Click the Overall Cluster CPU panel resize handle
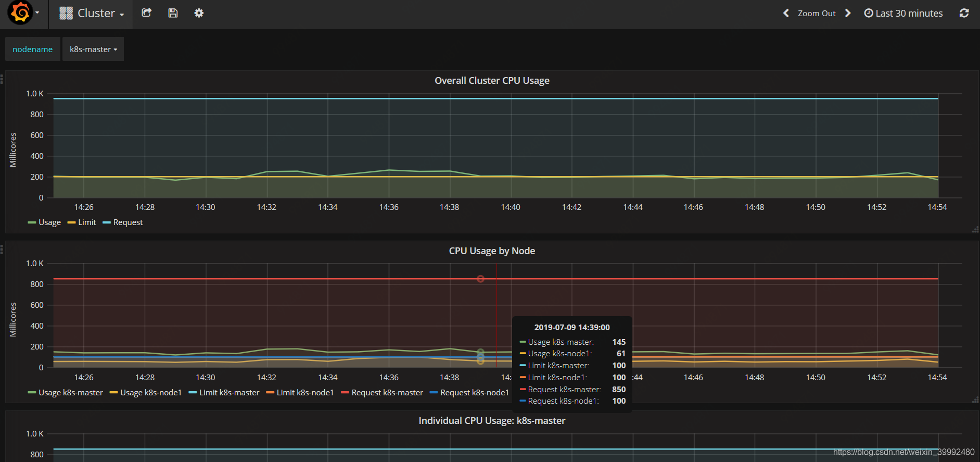980x462 pixels. point(975,229)
